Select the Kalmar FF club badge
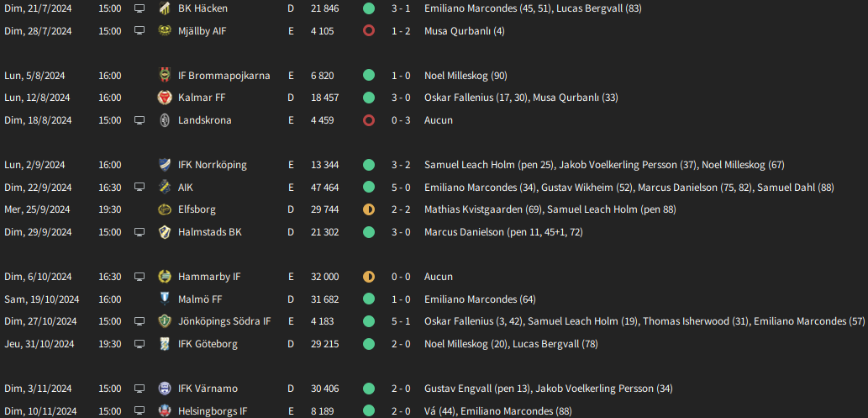This screenshot has height=418, width=868. 165,98
